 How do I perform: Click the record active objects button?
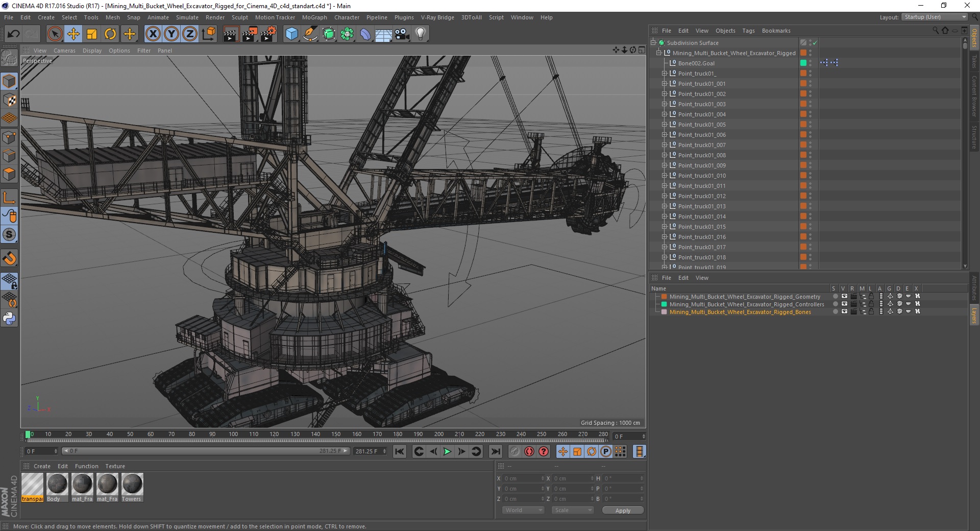(514, 451)
